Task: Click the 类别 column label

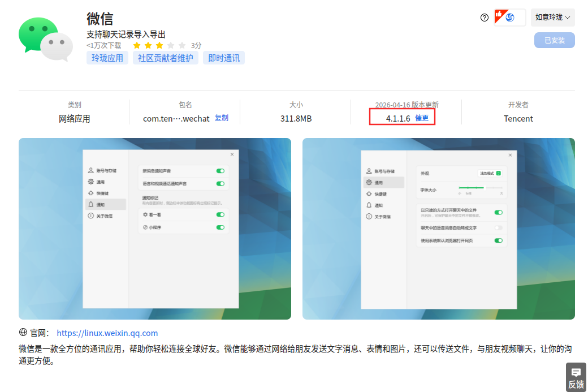Action: (x=74, y=105)
